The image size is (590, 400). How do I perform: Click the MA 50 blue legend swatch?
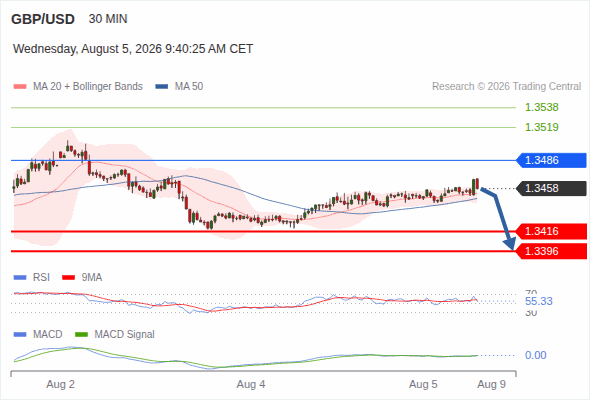pyautogui.click(x=162, y=87)
